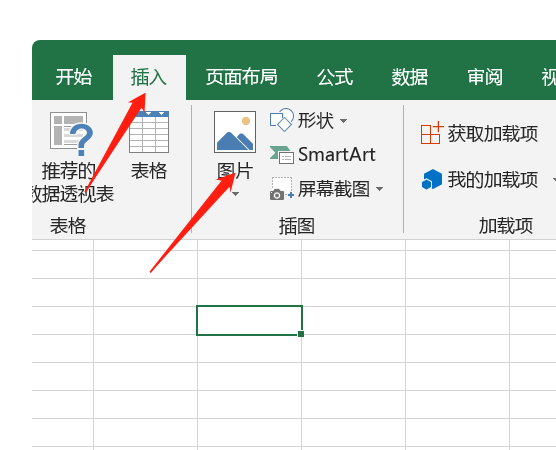This screenshot has width=556, height=450.
Task: Expand the 屏幕截图 dropdown arrow
Action: (x=379, y=189)
